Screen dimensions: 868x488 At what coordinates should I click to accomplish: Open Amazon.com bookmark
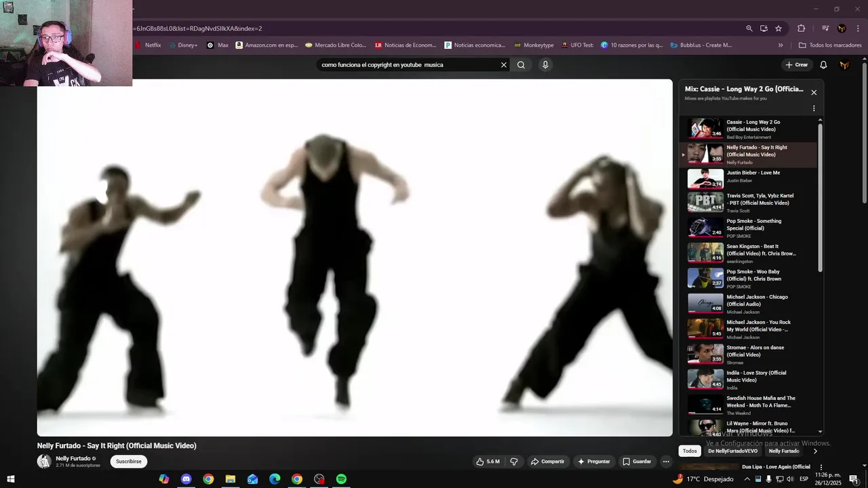tap(267, 45)
